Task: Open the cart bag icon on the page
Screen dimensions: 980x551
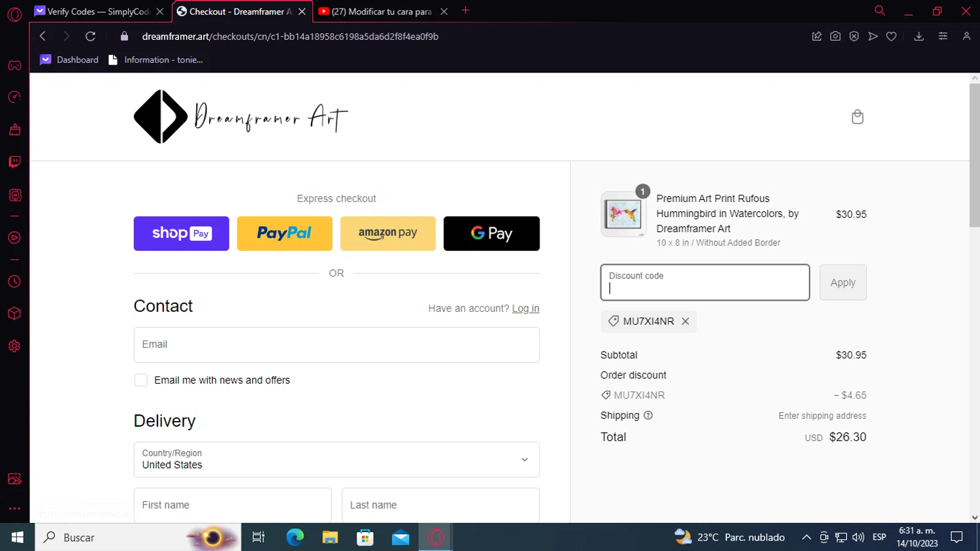Action: pyautogui.click(x=858, y=117)
